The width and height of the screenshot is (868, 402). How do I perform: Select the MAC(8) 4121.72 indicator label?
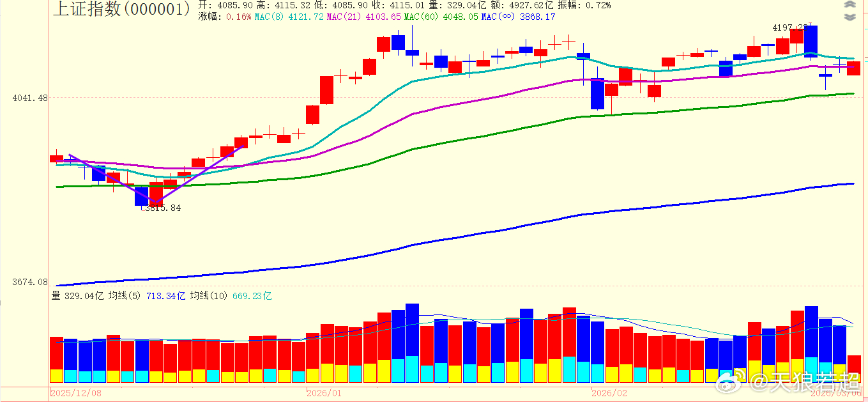pos(290,17)
